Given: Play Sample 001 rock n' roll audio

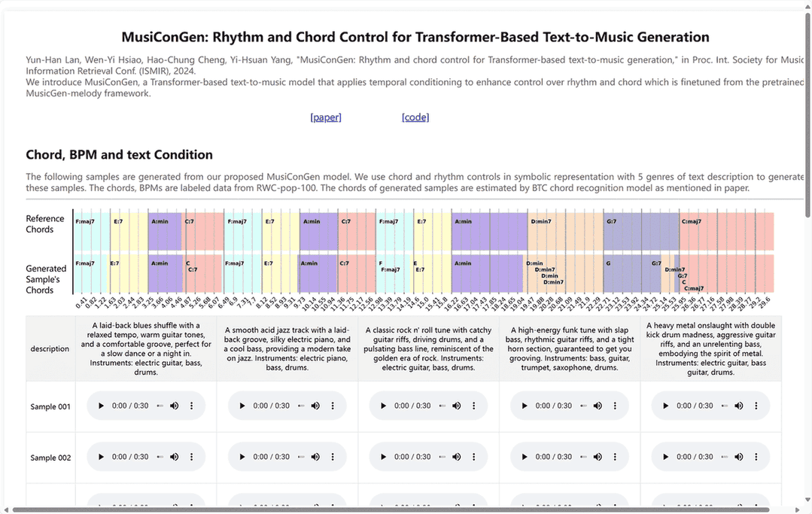Looking at the screenshot, I should [383, 406].
